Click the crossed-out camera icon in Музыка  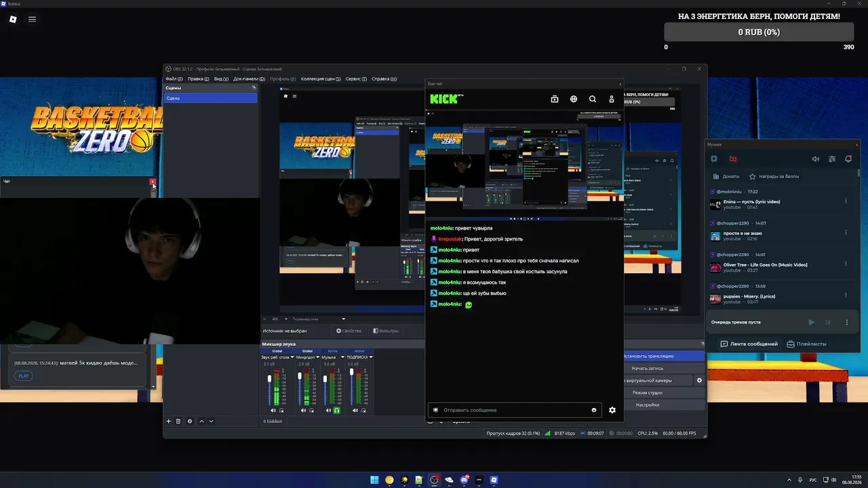coord(733,159)
